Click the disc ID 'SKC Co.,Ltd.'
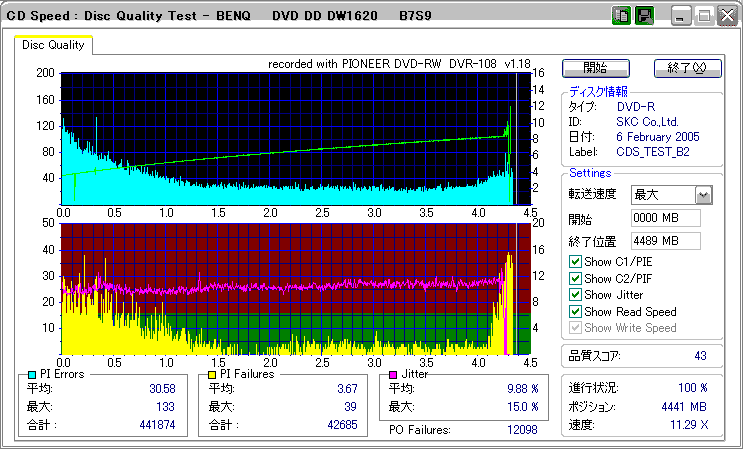 click(648, 121)
